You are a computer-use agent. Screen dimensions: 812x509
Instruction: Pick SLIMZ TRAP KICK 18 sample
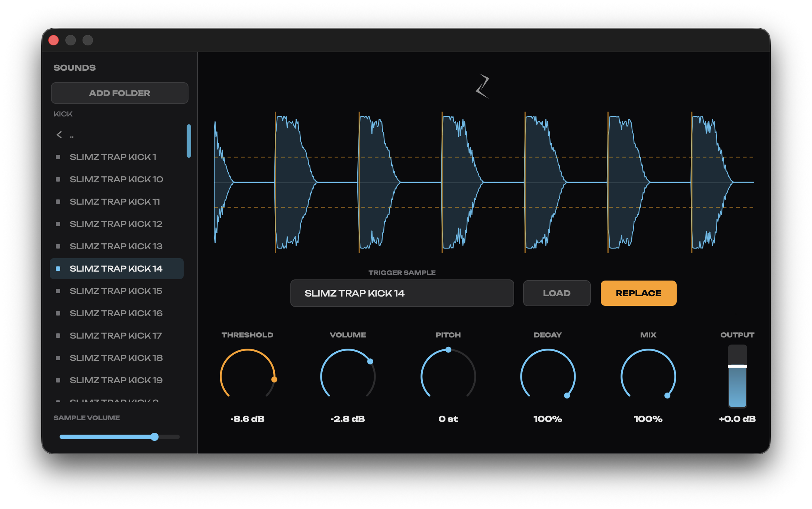click(x=117, y=358)
